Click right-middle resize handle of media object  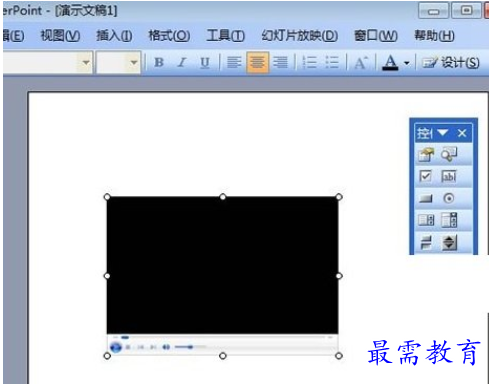(x=339, y=276)
